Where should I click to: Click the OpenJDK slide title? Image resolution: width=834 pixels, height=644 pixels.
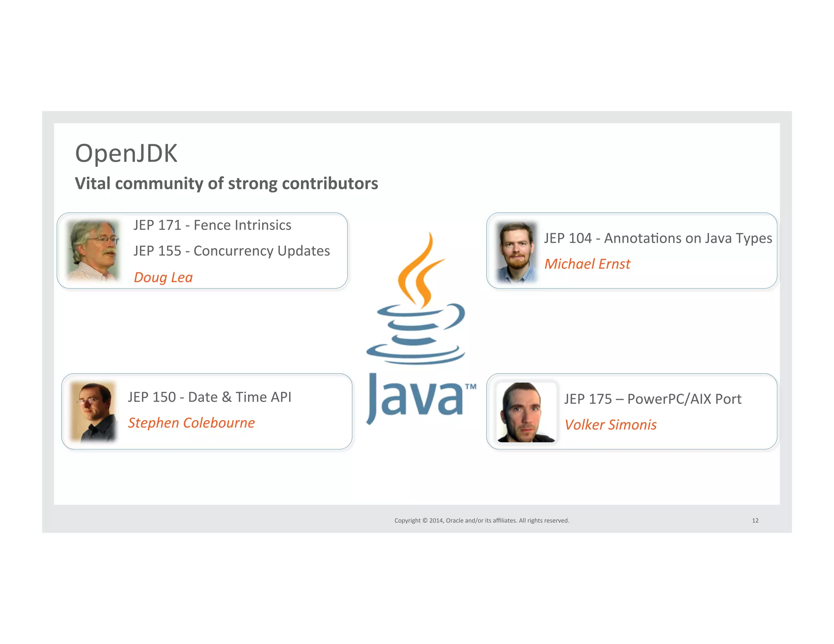coord(126,153)
